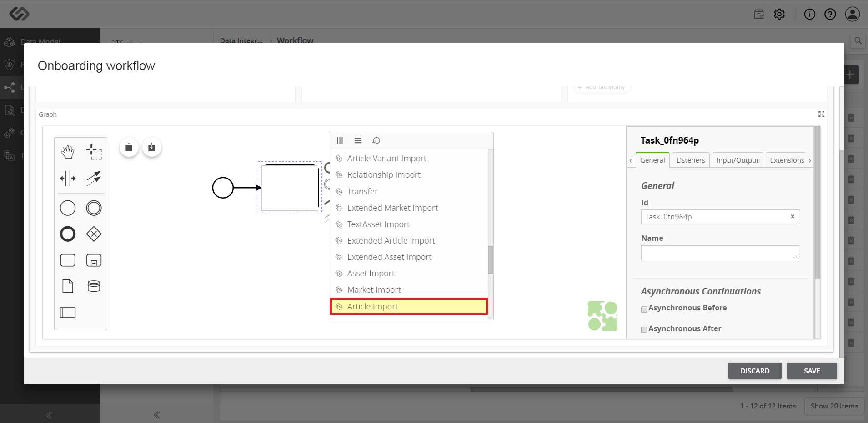Activate the create/remove space tool
Image resolution: width=868 pixels, height=423 pixels.
click(68, 178)
